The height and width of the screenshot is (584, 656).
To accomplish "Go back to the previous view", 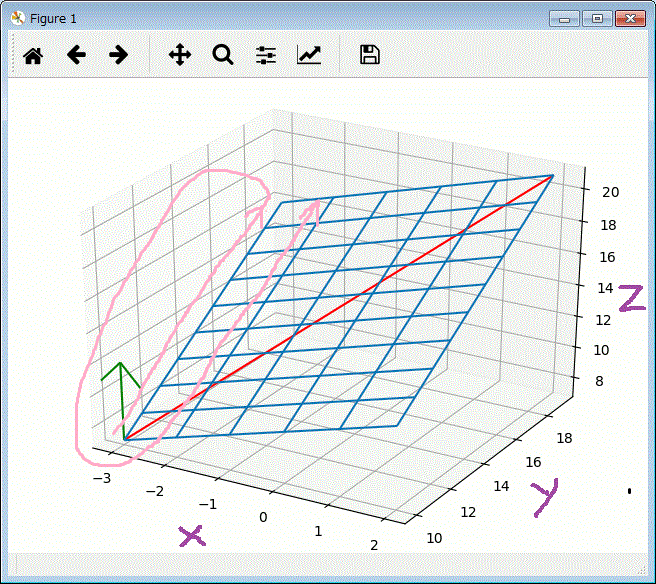I will (x=76, y=55).
